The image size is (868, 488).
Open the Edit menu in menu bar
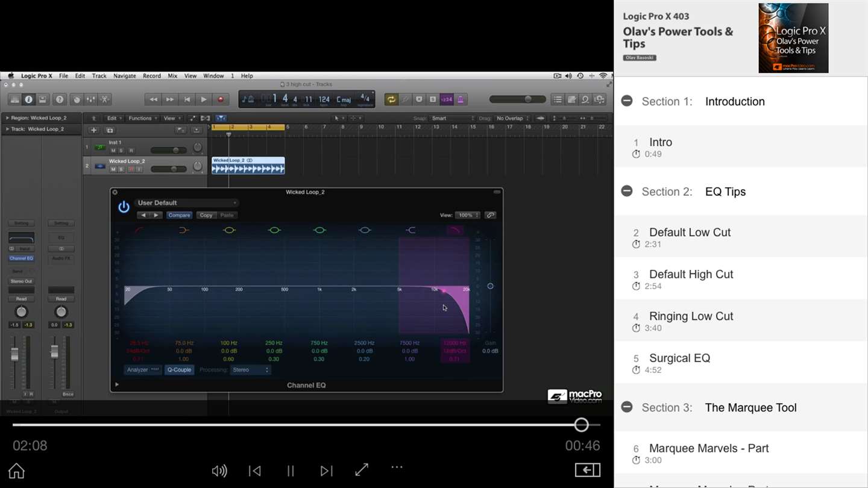point(80,76)
